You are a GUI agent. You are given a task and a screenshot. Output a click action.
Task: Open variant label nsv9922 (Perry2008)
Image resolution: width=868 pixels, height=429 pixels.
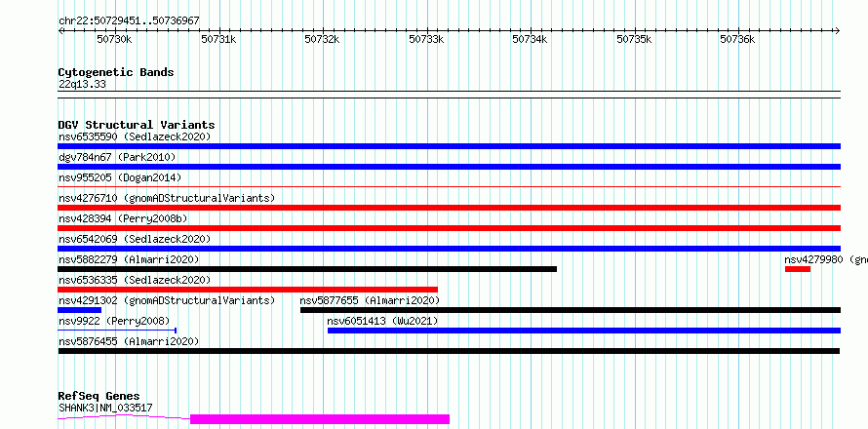114,321
